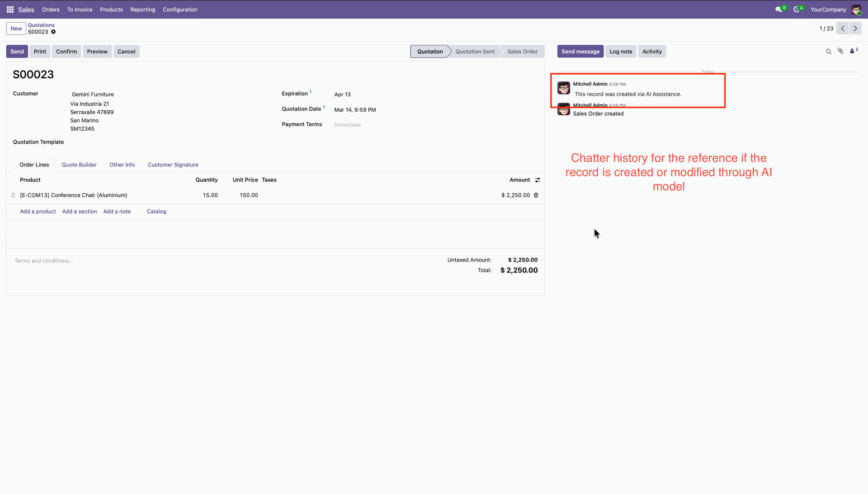The width and height of the screenshot is (868, 494).
Task: Click the gear icon beside S00023
Action: coord(53,32)
